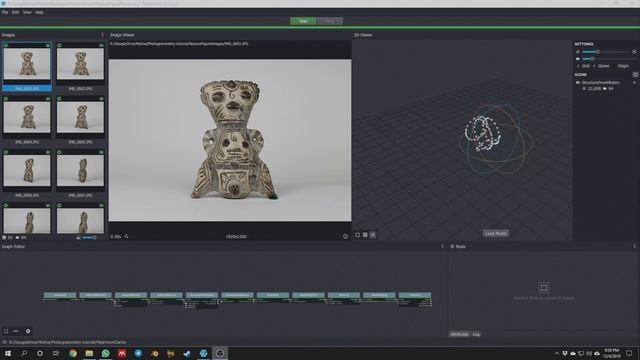This screenshot has height=360, width=640.
Task: Open Windows taskbar search
Action: click(x=24, y=353)
